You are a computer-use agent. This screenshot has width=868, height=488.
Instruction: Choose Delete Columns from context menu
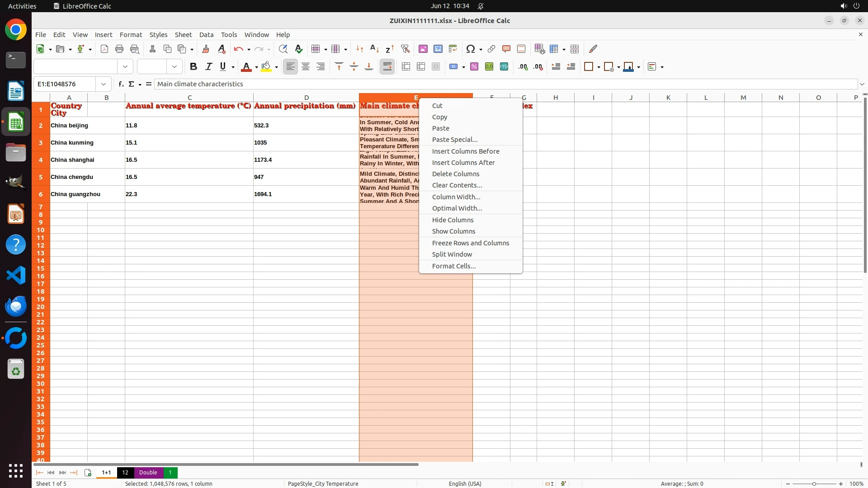coord(455,174)
